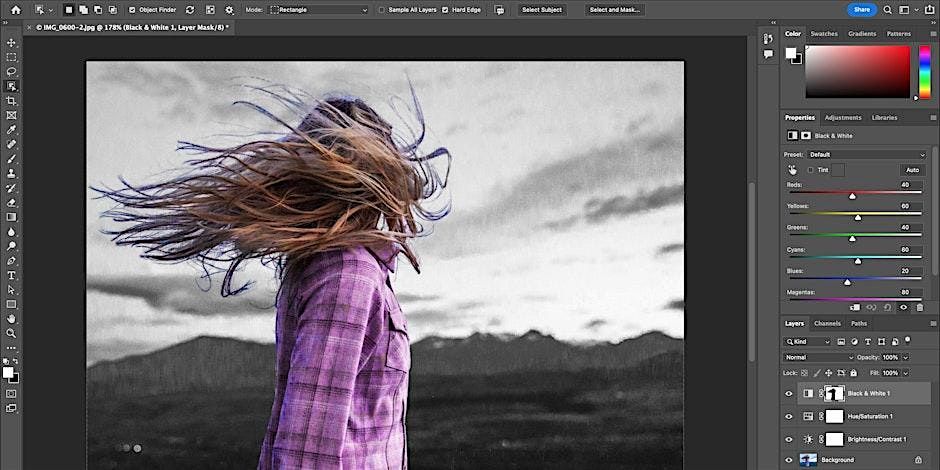Select the Lasso tool

click(x=12, y=72)
